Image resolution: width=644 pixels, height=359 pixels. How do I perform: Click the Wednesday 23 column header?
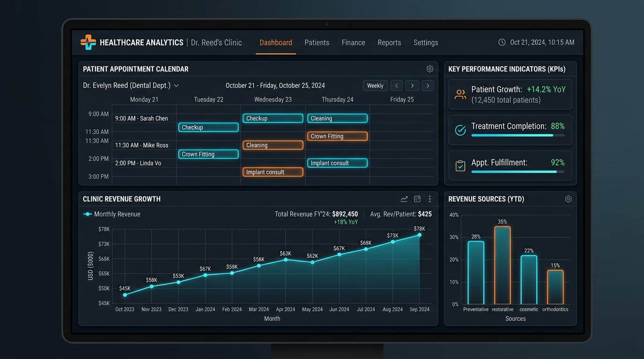pos(273,100)
